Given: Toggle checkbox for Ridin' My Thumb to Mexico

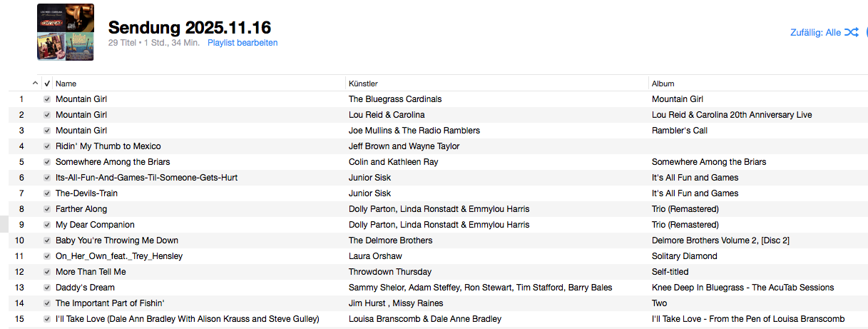Looking at the screenshot, I should tap(47, 146).
